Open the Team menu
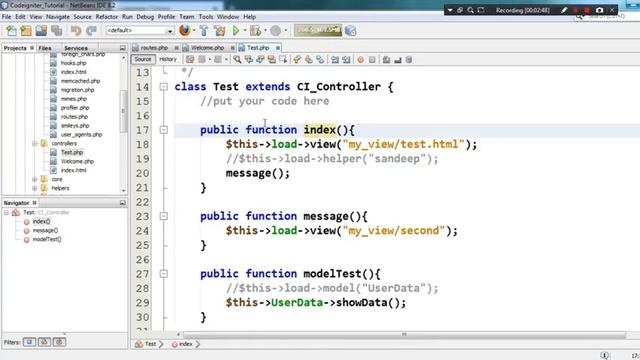The image size is (640, 360). click(x=187, y=17)
